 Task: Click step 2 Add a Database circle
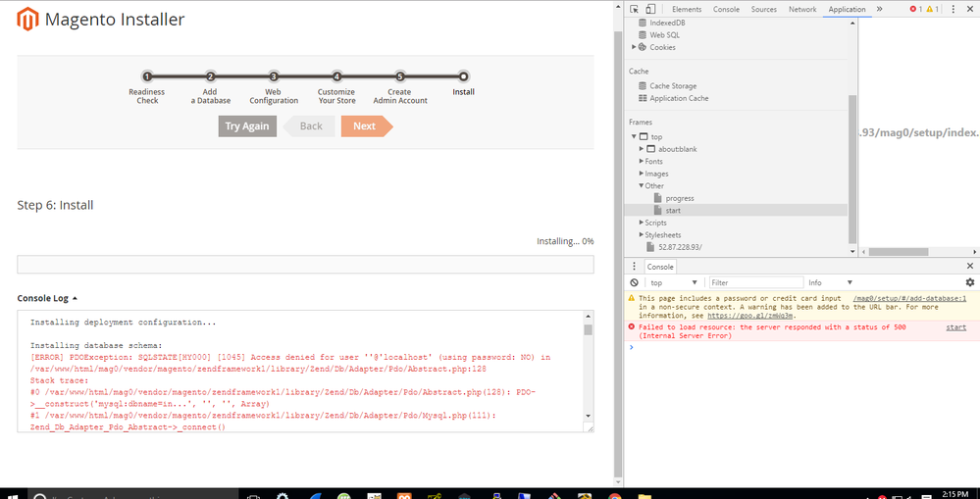(x=211, y=76)
